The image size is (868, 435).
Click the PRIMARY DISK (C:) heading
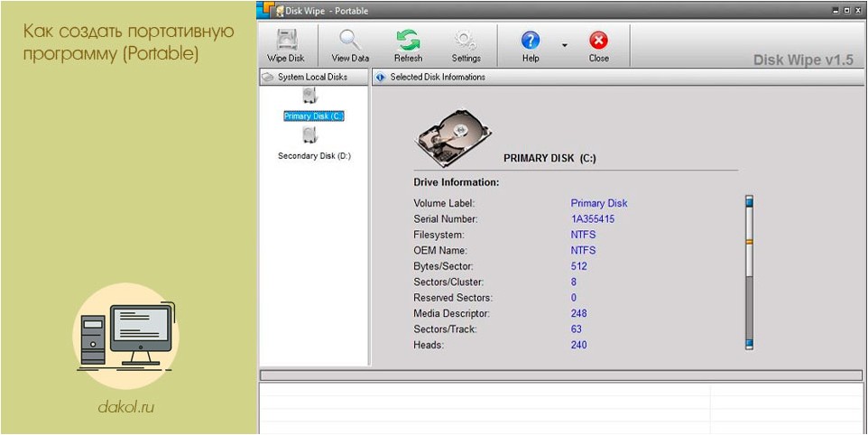coord(549,158)
